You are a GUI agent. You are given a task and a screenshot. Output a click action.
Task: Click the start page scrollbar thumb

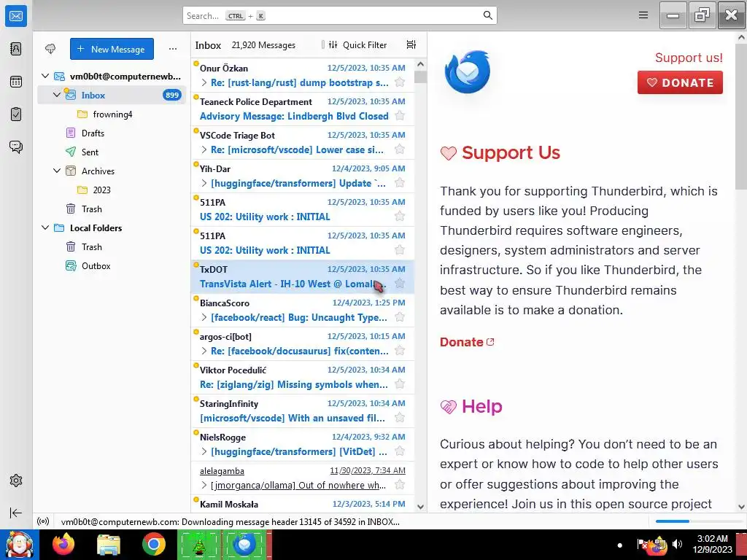[x=741, y=117]
